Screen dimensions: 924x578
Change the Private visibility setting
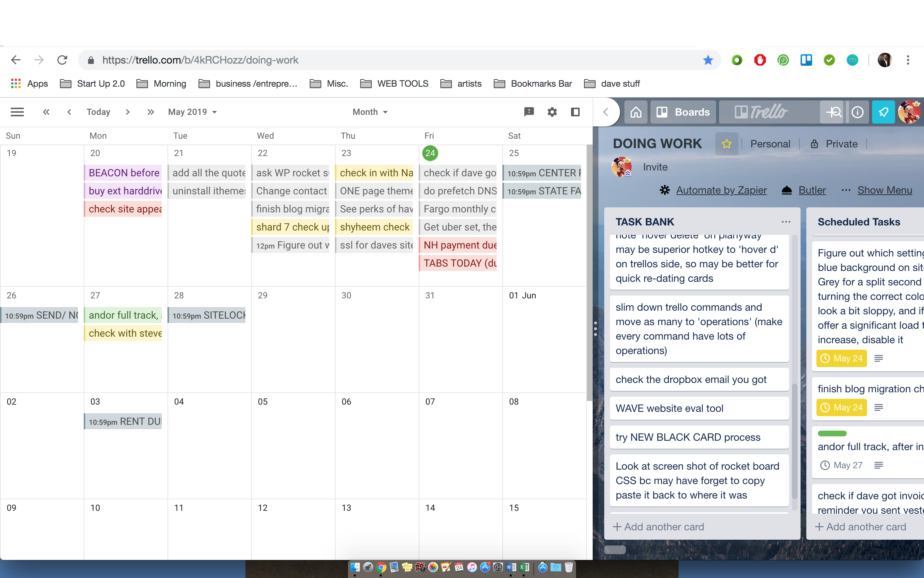coord(834,144)
